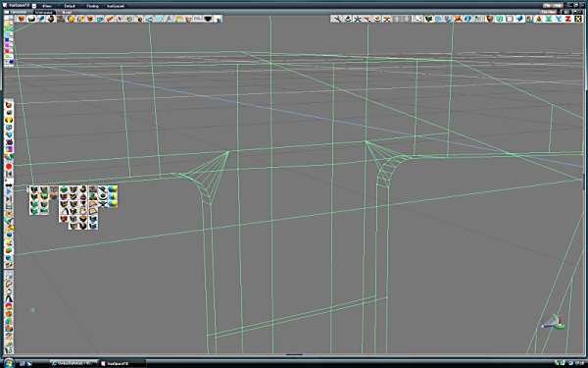
Task: Click the frame number field above the play button
Action: click(9, 181)
